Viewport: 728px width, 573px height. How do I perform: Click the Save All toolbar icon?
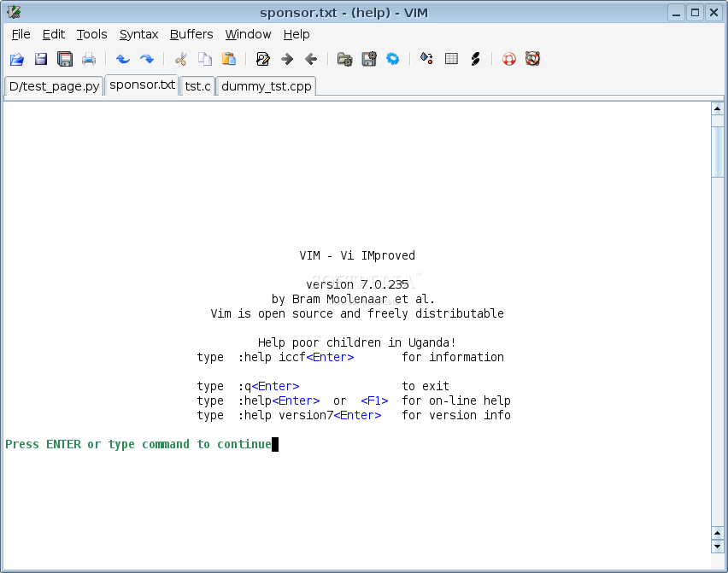point(65,59)
